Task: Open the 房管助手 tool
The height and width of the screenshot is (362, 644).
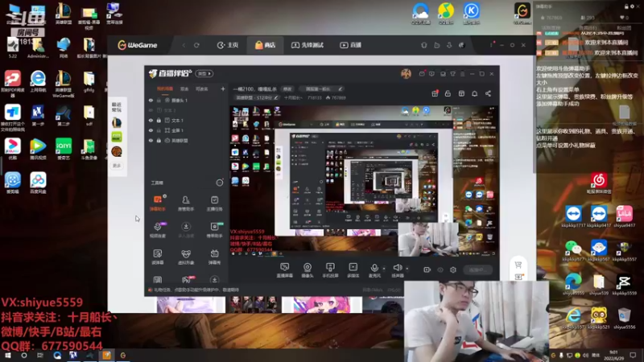Action: pos(186,203)
